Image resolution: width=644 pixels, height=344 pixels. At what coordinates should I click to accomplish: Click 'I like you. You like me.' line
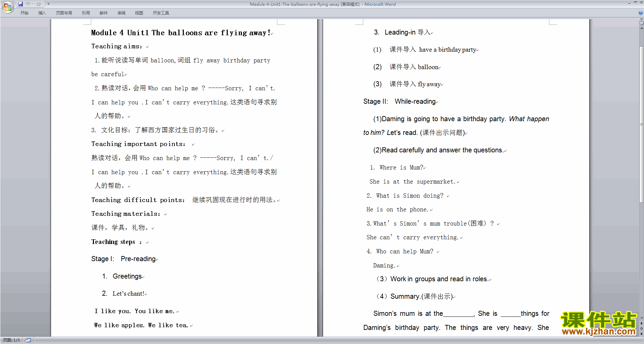pos(135,311)
